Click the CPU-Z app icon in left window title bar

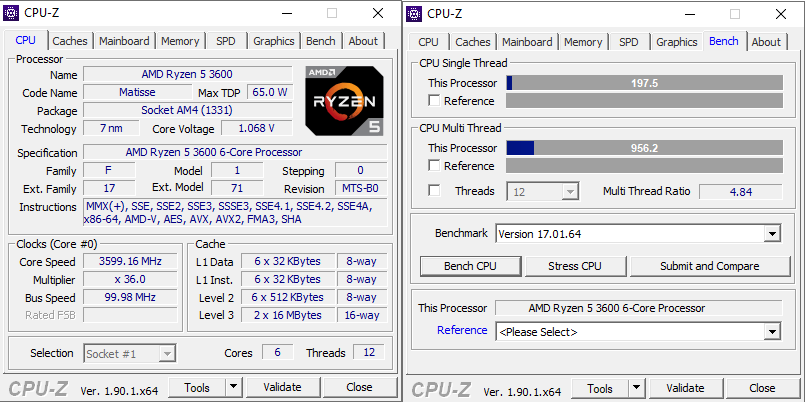point(11,13)
